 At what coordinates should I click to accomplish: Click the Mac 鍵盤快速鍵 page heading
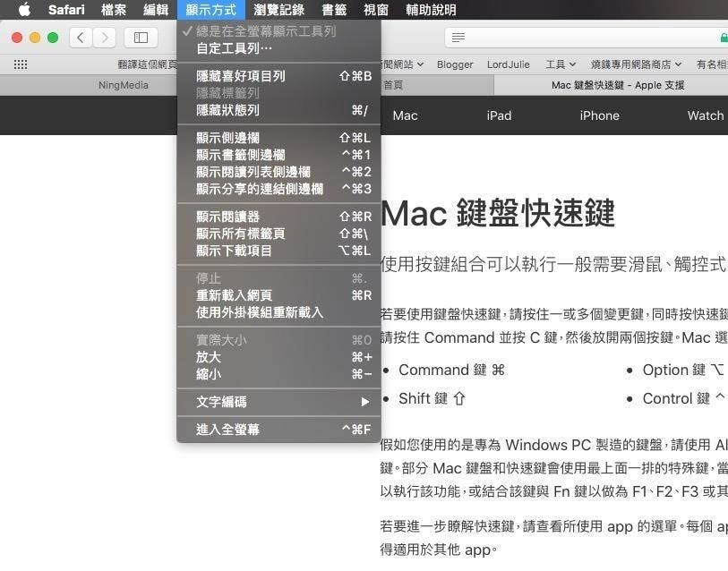pyautogui.click(x=498, y=213)
